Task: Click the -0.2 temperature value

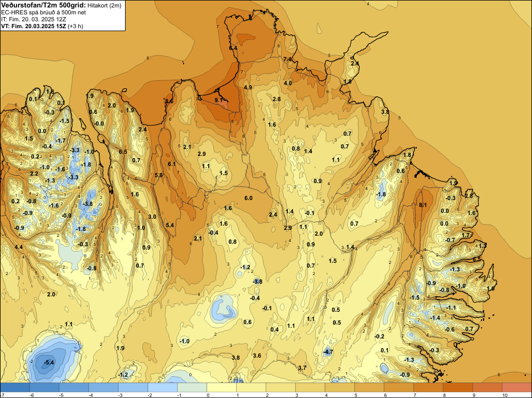Action: pos(379,336)
